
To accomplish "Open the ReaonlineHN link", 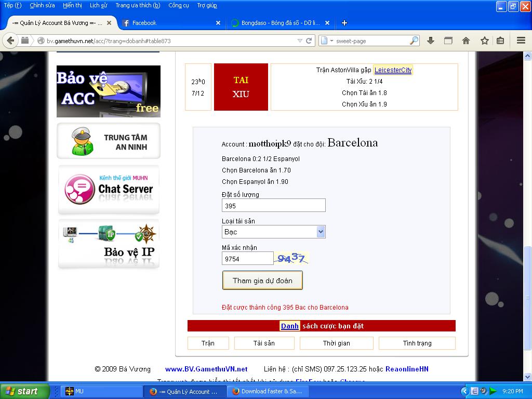I will (407, 369).
